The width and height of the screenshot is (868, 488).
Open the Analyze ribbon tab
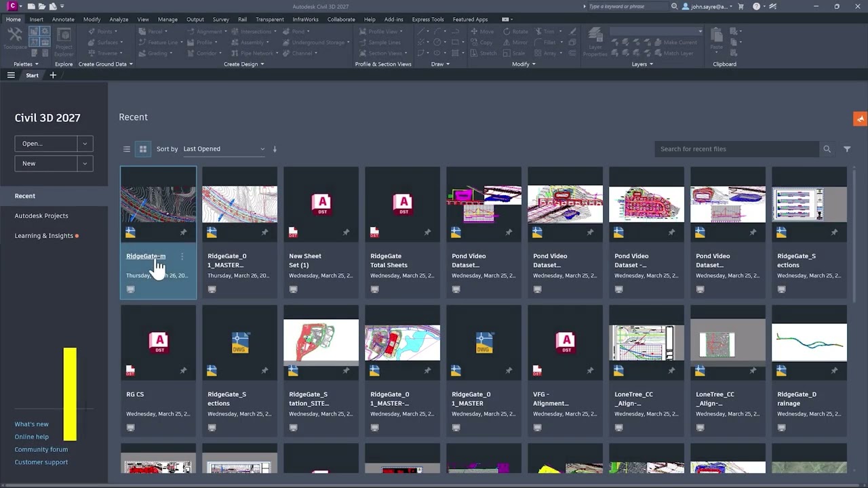coord(119,20)
